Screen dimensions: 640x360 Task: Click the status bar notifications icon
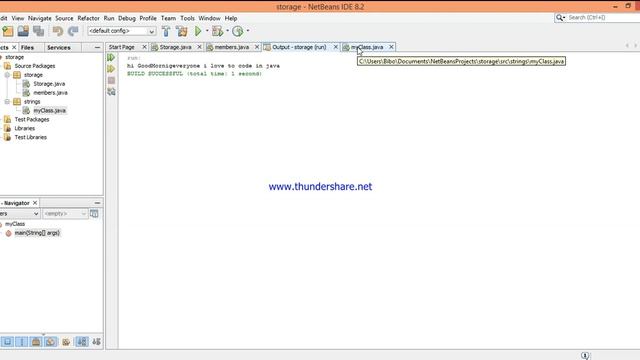coord(585,356)
